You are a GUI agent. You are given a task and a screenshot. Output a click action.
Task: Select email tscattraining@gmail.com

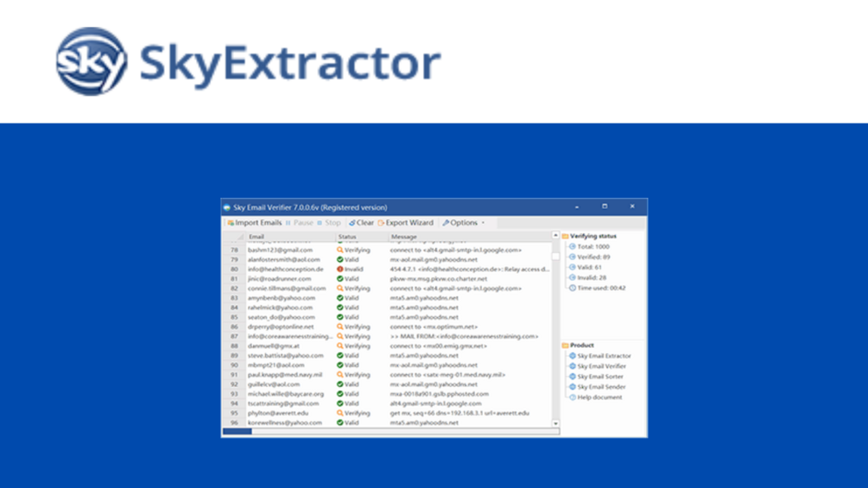click(x=283, y=403)
